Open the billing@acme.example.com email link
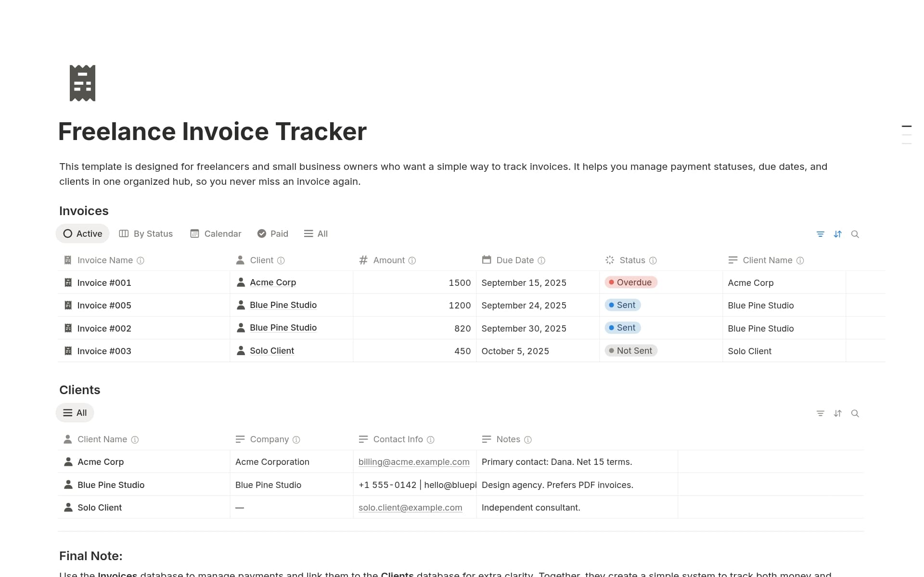924x577 pixels. tap(414, 462)
